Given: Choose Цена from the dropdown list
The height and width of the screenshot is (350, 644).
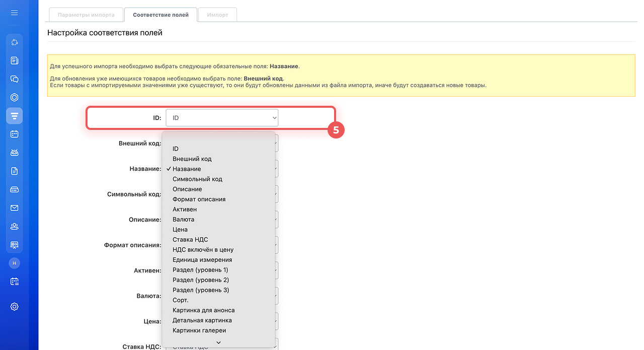Looking at the screenshot, I should click(180, 229).
